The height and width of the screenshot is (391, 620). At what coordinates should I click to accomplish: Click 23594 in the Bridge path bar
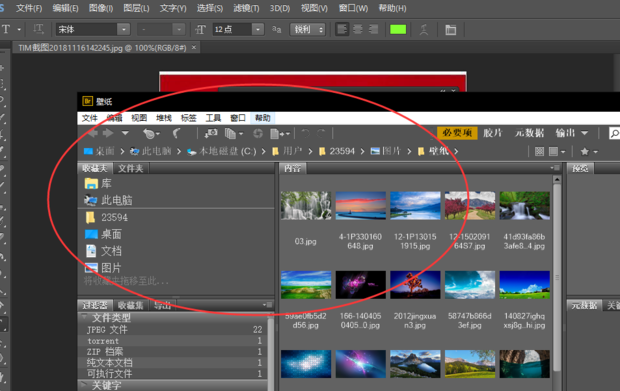coord(336,151)
